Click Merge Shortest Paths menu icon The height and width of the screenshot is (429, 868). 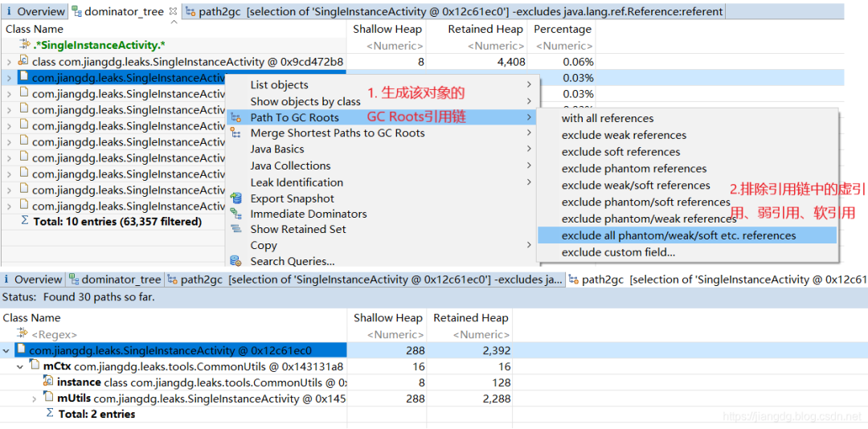(236, 133)
